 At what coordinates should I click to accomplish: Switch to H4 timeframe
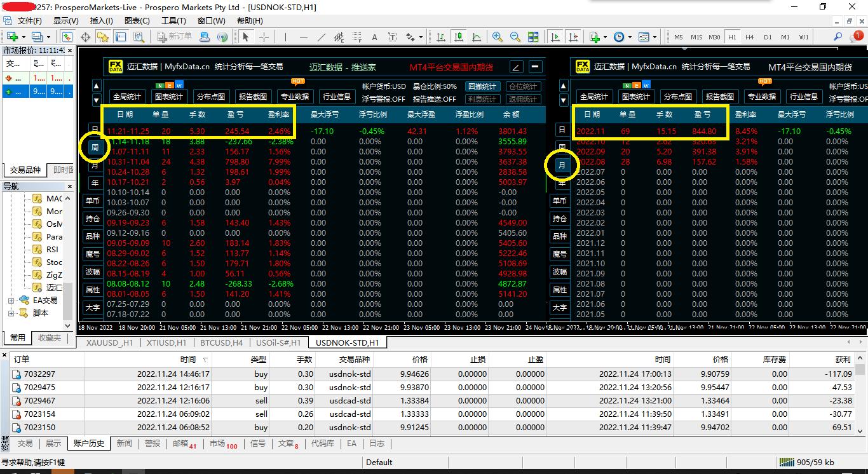[750, 37]
